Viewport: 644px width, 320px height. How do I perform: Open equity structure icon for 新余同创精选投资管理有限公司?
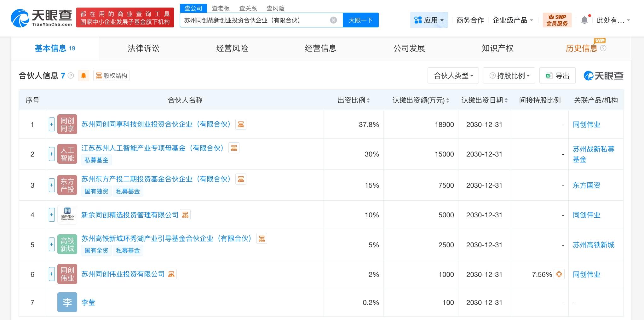click(185, 215)
